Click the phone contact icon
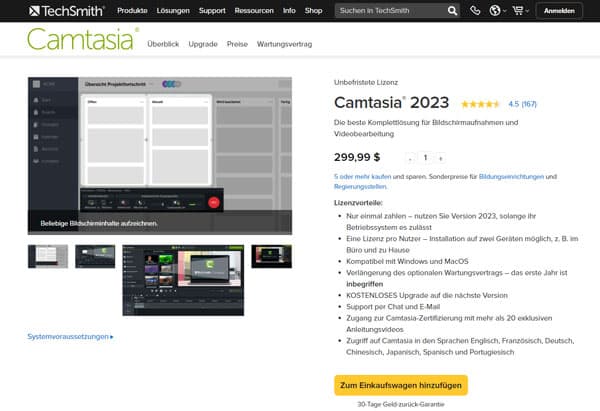Image resolution: width=600 pixels, height=411 pixels. pos(475,10)
